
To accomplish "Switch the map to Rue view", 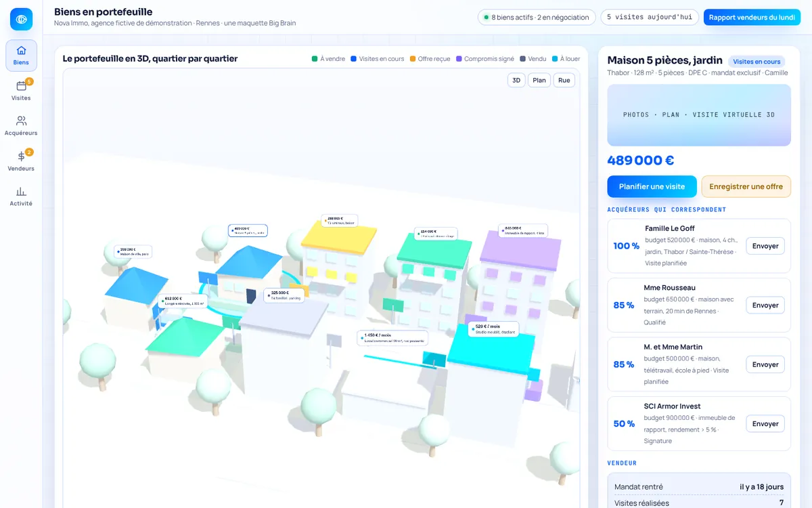I will pos(564,80).
